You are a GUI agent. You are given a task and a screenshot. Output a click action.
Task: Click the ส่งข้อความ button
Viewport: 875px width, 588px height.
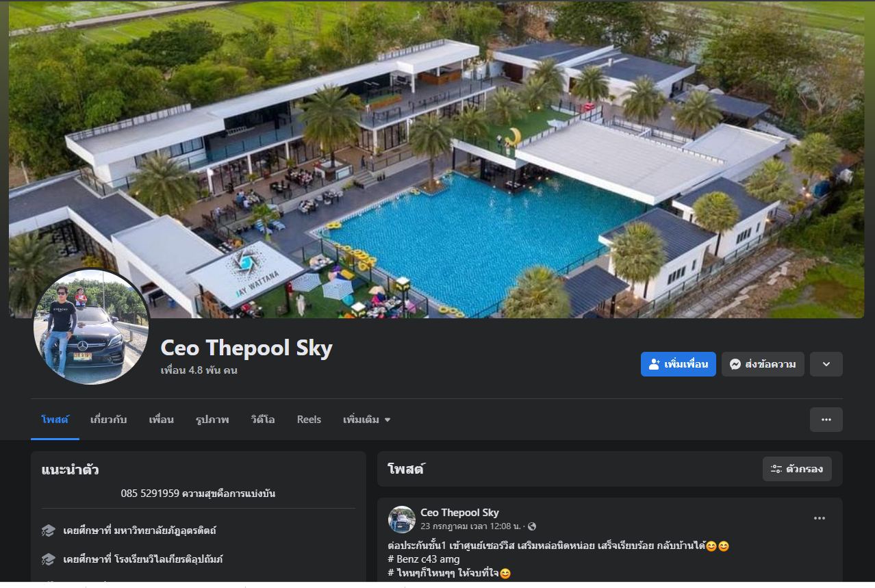(763, 364)
